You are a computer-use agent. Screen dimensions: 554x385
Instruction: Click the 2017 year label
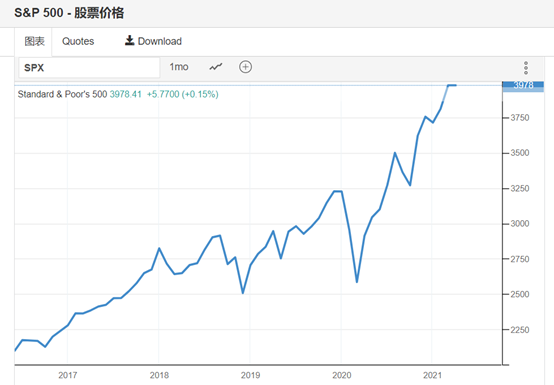[68, 375]
